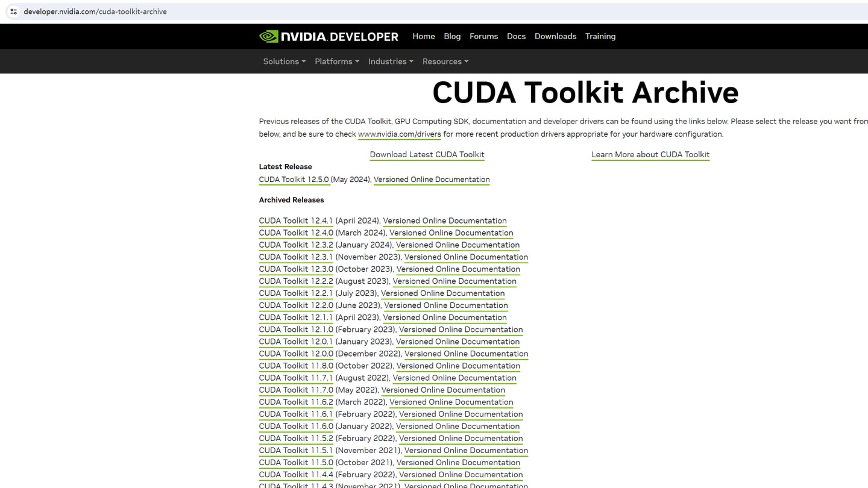Open CUDA Toolkit 12.1.0 link

click(296, 329)
